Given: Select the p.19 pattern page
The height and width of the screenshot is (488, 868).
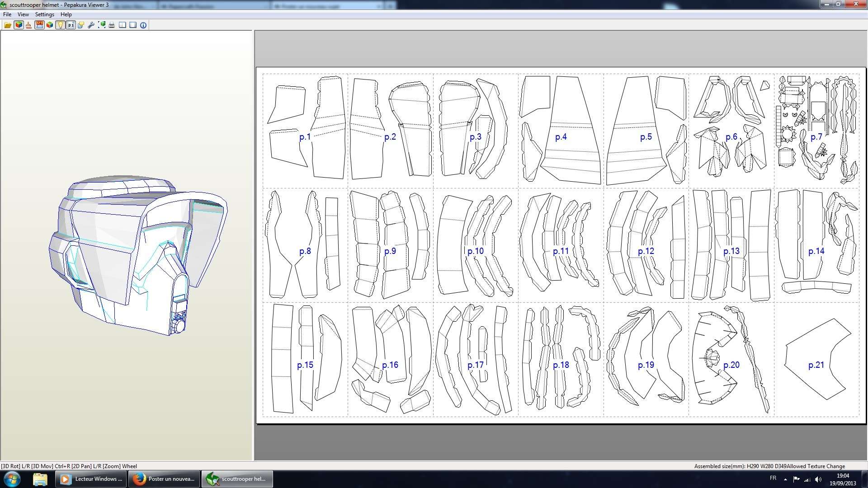Looking at the screenshot, I should 646,359.
